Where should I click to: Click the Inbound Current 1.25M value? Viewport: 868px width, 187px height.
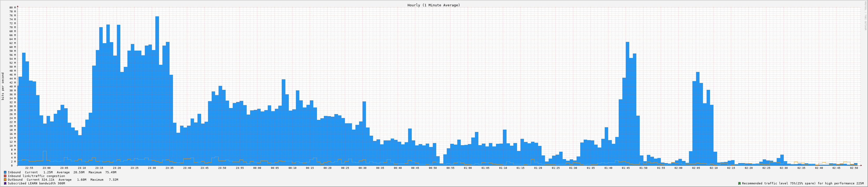coord(48,172)
